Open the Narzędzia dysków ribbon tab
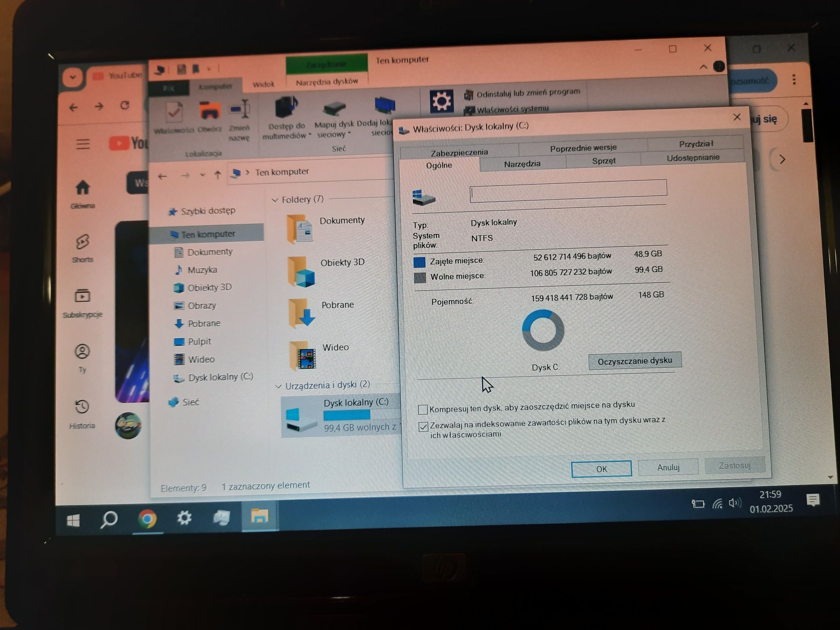 tap(327, 82)
